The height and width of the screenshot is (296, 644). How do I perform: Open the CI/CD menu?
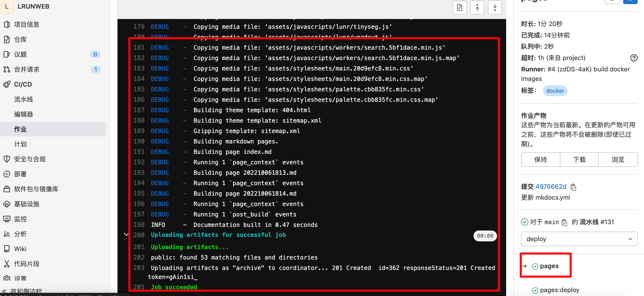pyautogui.click(x=23, y=85)
